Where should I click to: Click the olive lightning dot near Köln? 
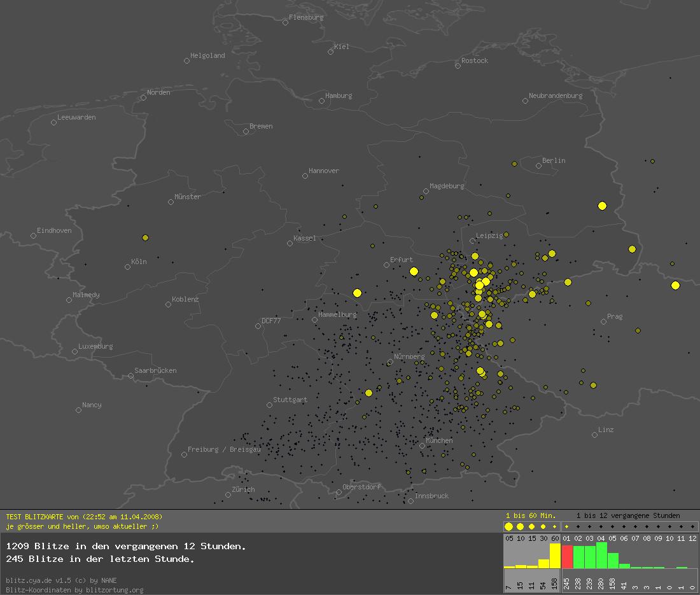[x=145, y=237]
